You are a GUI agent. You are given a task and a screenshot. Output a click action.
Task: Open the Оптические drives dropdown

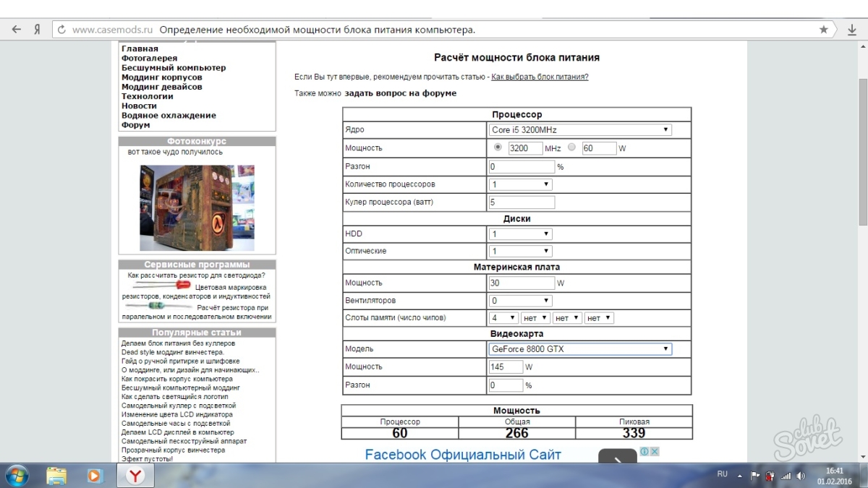click(x=521, y=252)
